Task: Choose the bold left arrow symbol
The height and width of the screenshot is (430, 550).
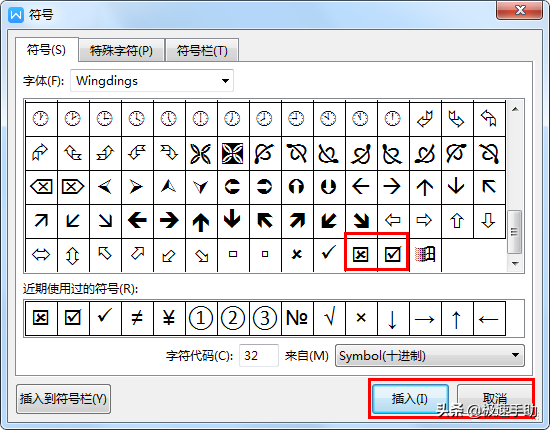Action: [x=137, y=221]
